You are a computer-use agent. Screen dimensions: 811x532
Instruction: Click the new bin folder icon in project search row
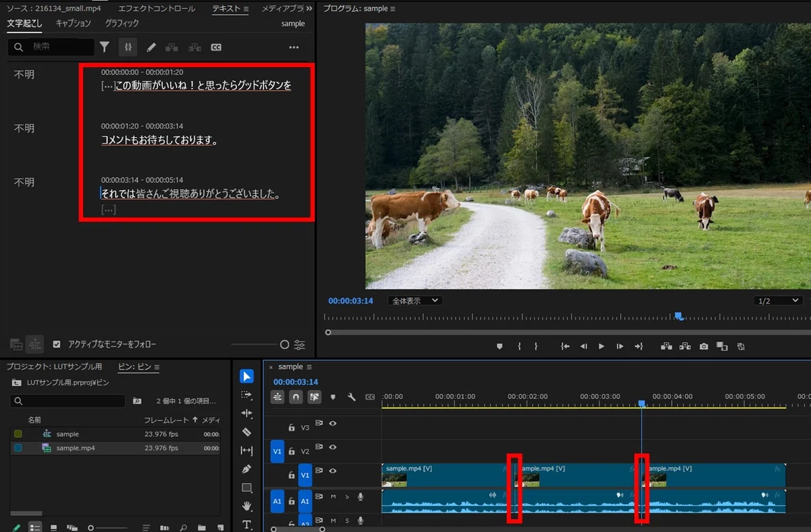[x=137, y=401]
